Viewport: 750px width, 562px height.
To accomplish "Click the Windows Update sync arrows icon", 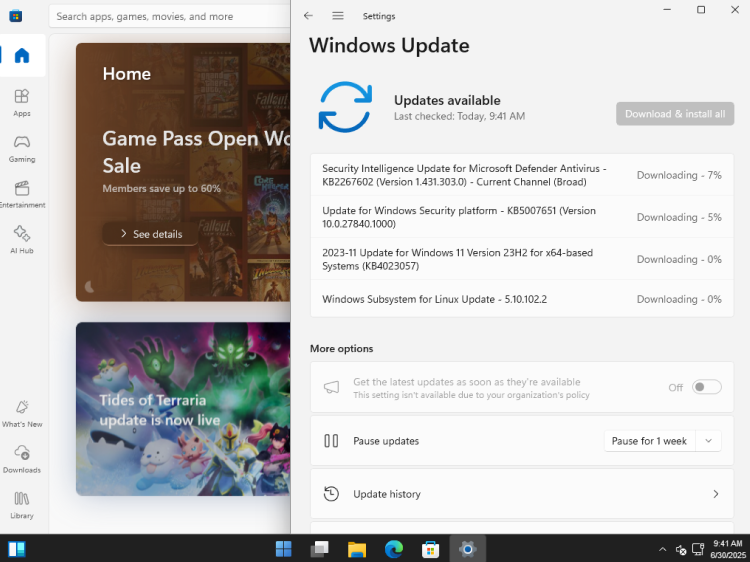I will coord(345,107).
